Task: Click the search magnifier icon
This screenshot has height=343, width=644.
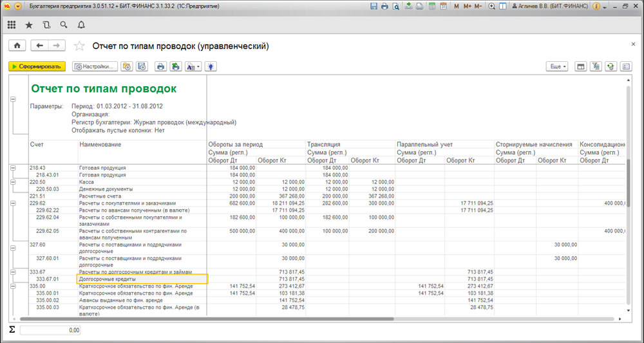Action: click(x=63, y=25)
